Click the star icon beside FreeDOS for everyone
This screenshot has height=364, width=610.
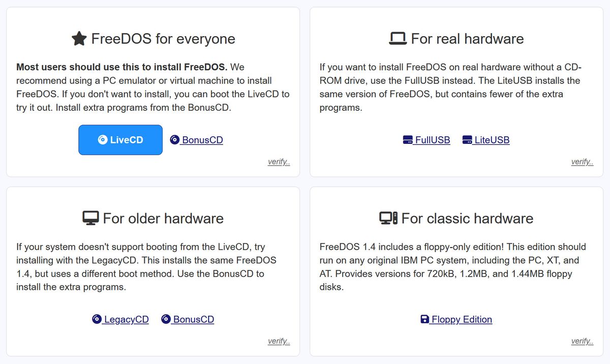80,38
